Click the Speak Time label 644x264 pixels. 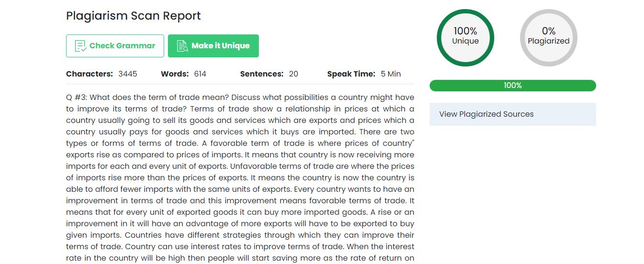click(351, 74)
